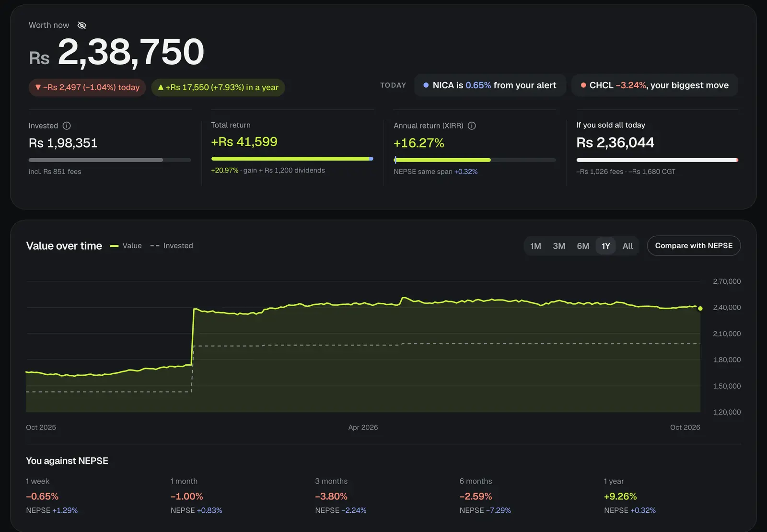Click the 6 months -2.59% figure
Screen dimensions: 767x532
[476, 497]
